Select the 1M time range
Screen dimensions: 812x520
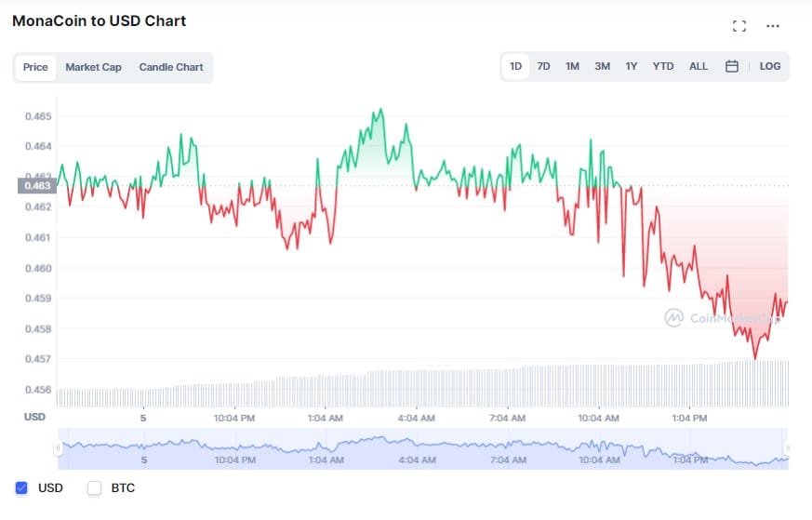tap(572, 66)
